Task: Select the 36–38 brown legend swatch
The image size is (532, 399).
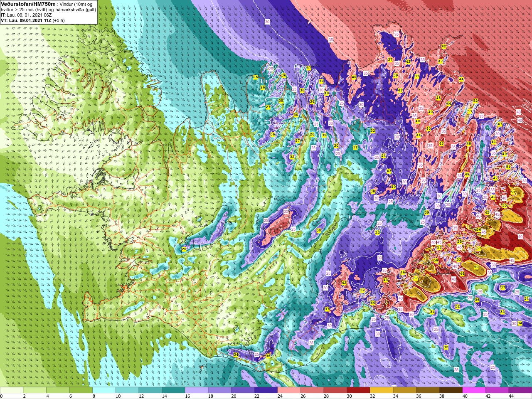Action: pos(428,390)
